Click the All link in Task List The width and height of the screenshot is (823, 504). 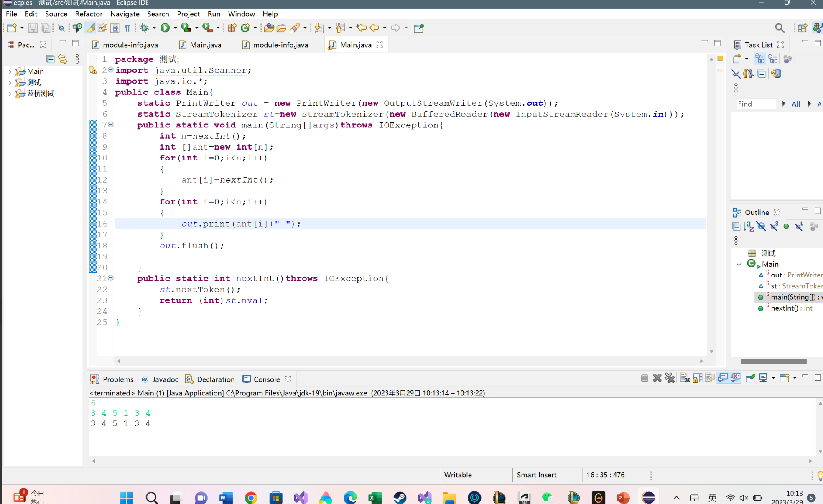[796, 104]
